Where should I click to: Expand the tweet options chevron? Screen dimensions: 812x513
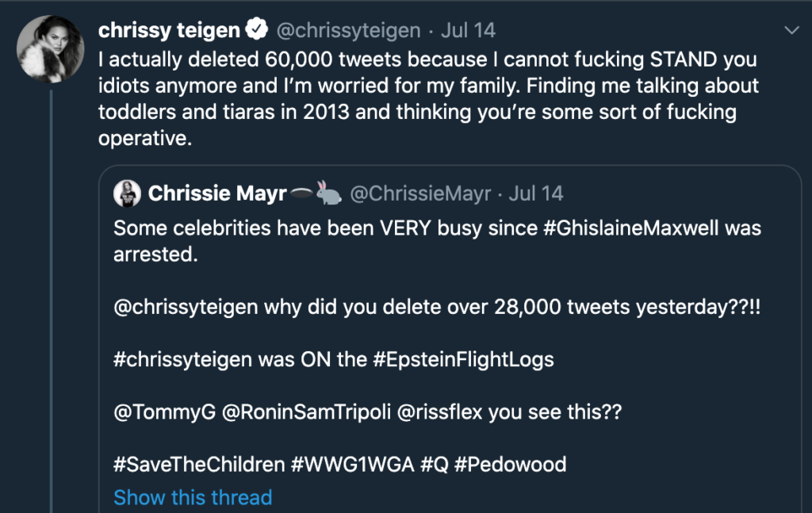coord(791,30)
